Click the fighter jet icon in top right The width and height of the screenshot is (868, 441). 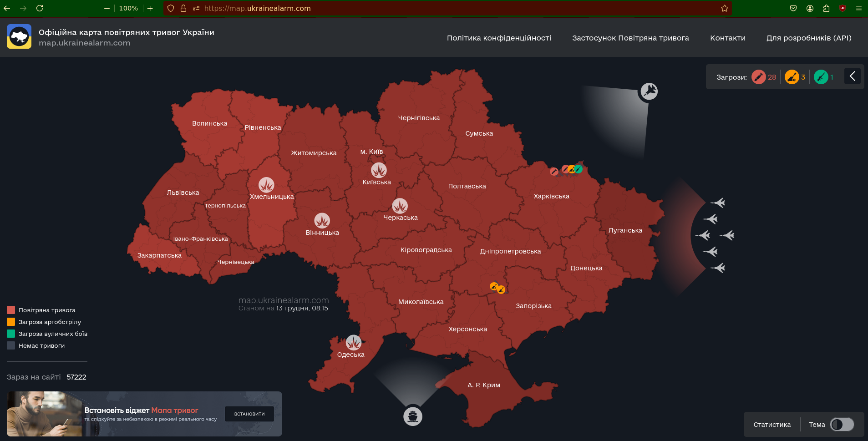click(x=649, y=91)
